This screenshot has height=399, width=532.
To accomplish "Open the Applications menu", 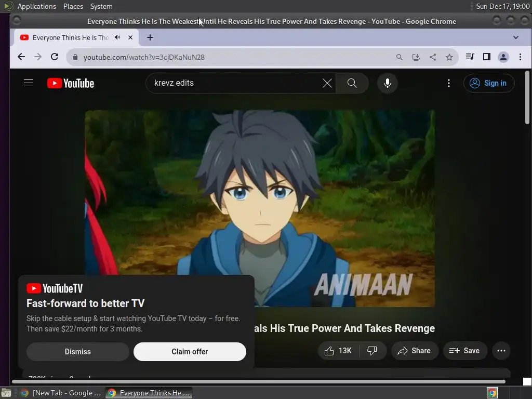I will pos(37,6).
